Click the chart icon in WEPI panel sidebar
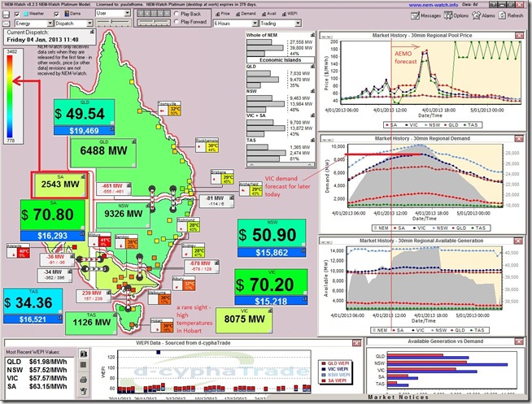The height and width of the screenshot is (404, 532). tap(84, 354)
